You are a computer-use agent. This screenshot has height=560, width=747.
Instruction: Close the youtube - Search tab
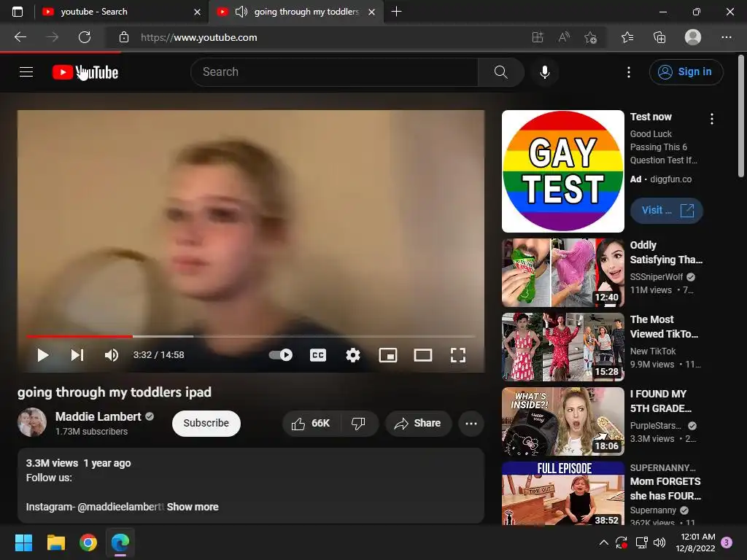click(197, 12)
